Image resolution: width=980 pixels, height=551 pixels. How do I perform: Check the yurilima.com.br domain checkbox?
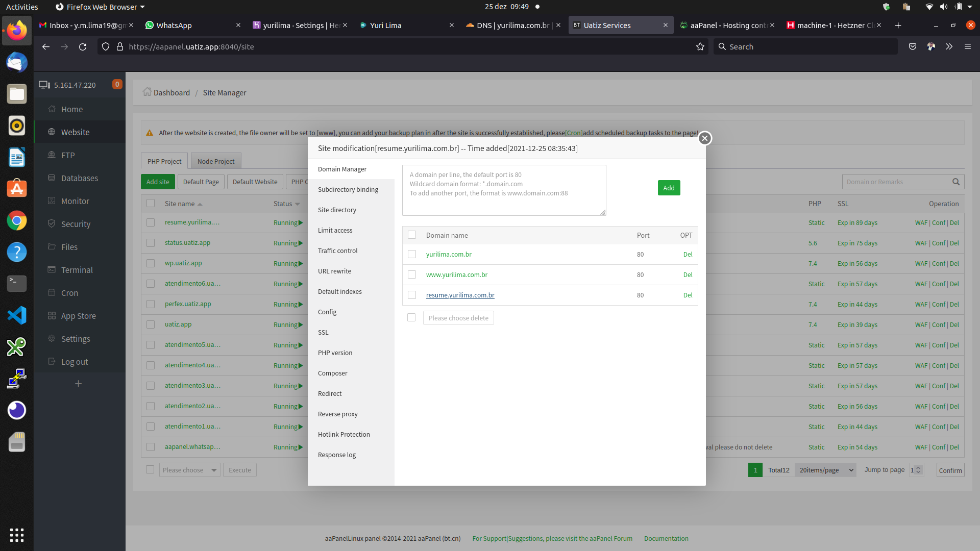coord(412,254)
